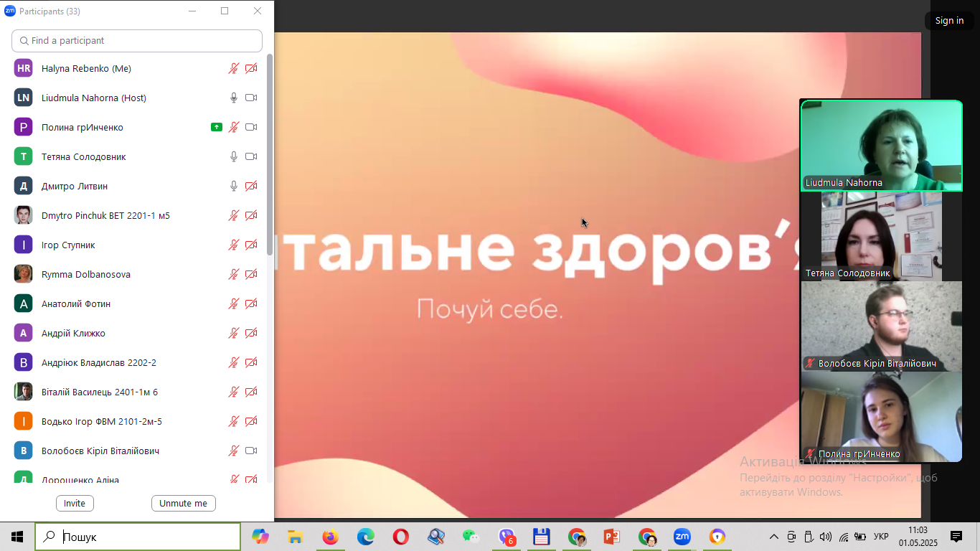Click muted mic icon for Андріюк Владислав 2202-2
Viewport: 980px width, 551px height.
[234, 362]
